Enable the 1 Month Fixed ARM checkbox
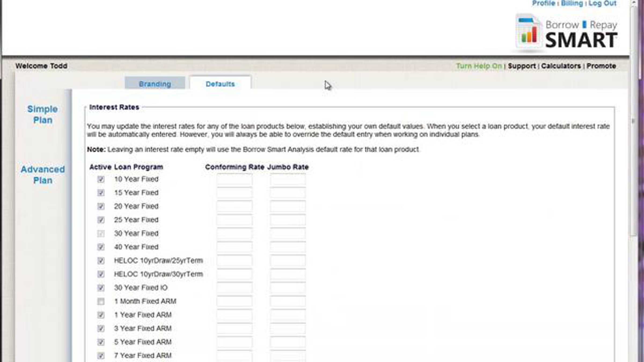This screenshot has width=644, height=362. coord(101,301)
